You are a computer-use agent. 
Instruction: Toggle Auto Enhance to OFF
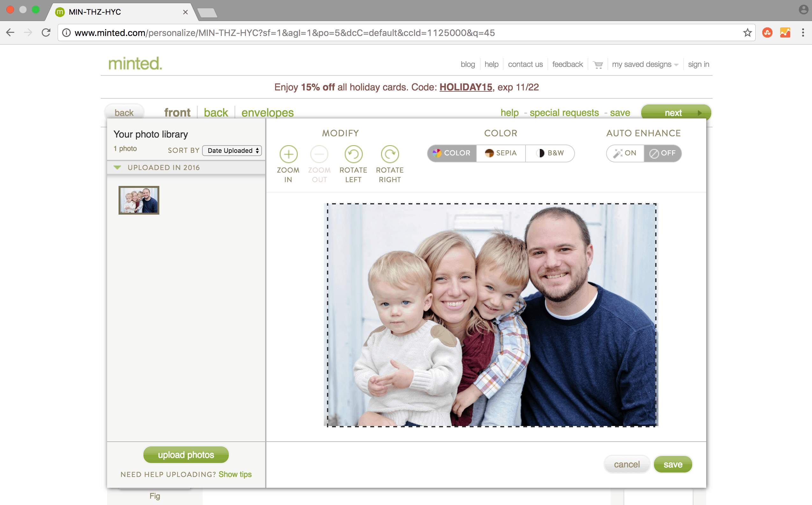click(x=663, y=153)
